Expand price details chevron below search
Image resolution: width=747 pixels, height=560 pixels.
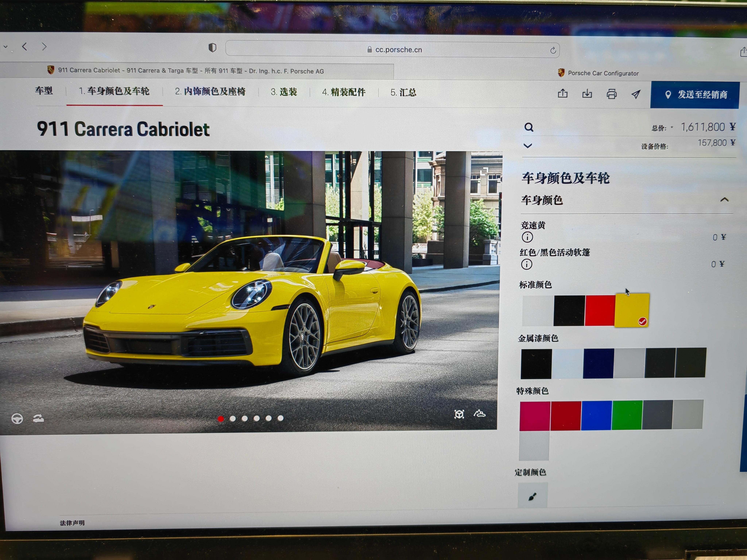click(x=528, y=146)
